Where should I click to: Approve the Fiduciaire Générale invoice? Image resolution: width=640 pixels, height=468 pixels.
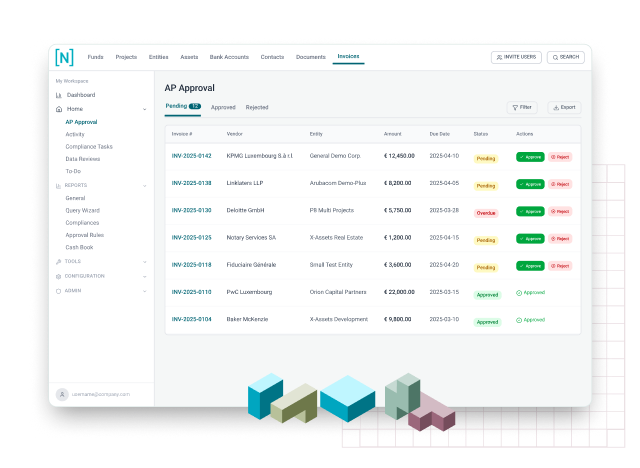(x=530, y=266)
